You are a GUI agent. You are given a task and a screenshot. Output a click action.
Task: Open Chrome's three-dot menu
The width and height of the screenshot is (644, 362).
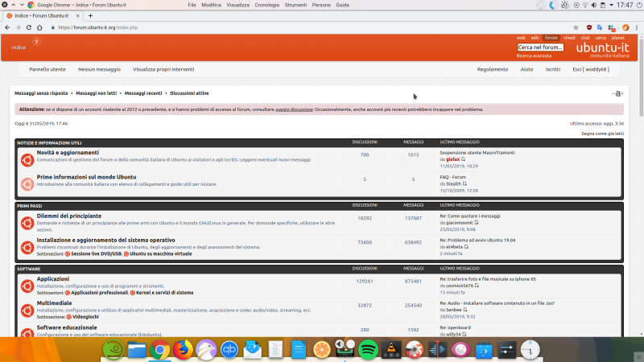[637, 27]
